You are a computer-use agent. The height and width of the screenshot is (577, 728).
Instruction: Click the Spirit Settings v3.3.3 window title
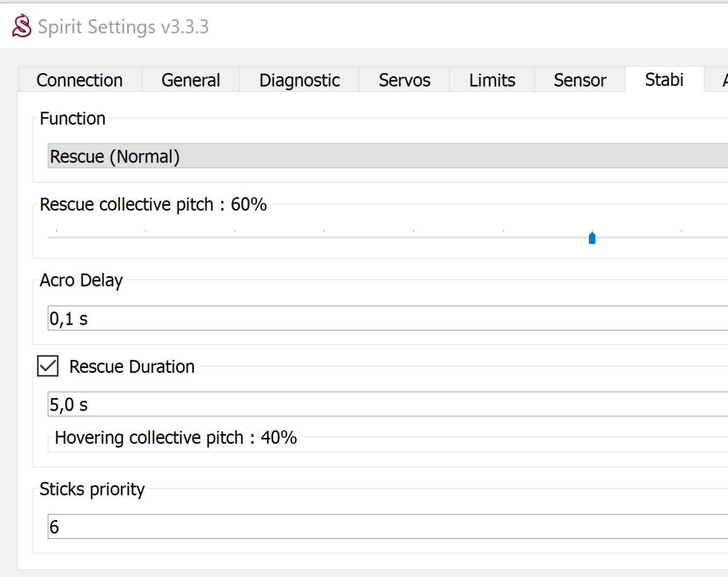(123, 26)
